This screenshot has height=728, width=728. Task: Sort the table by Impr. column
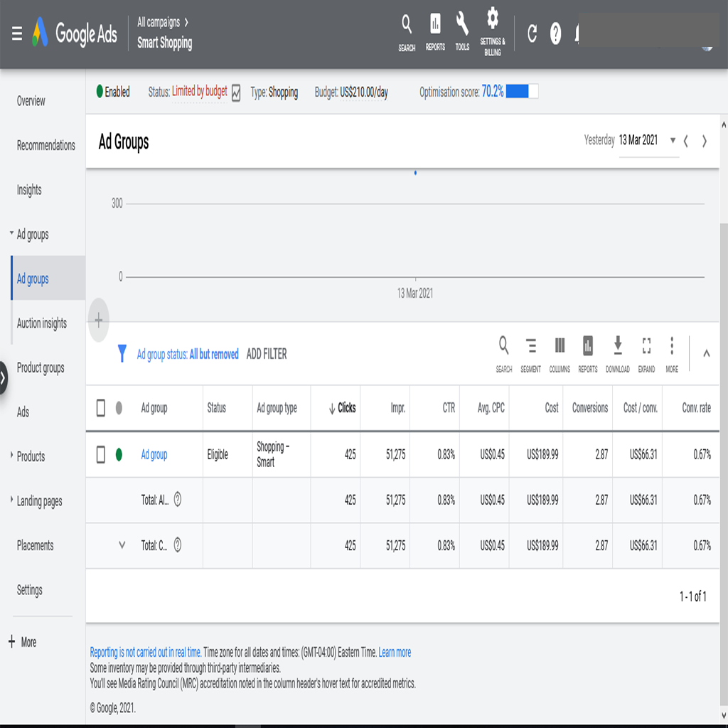click(398, 408)
